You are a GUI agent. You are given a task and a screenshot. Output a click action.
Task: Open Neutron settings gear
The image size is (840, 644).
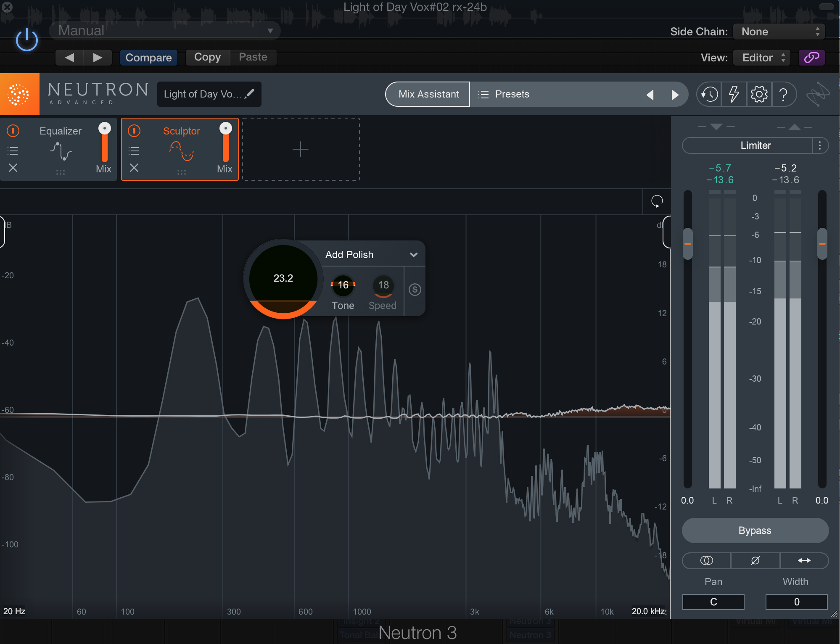759,94
